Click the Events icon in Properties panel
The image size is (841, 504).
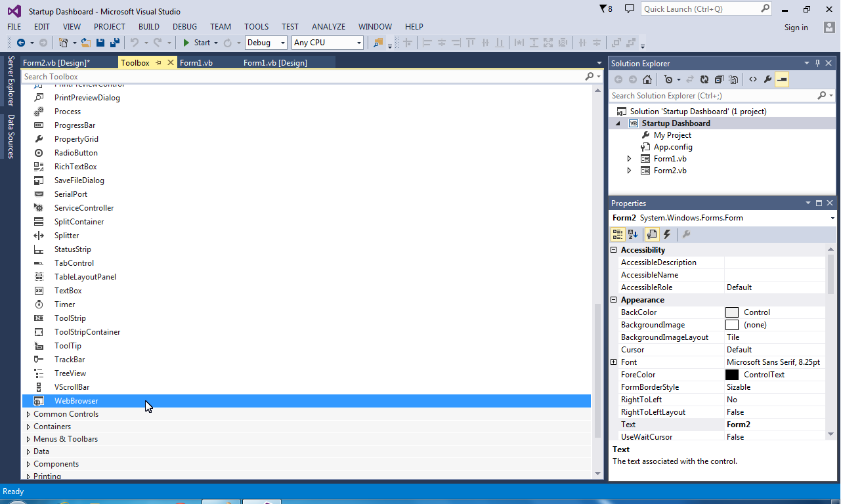click(667, 234)
